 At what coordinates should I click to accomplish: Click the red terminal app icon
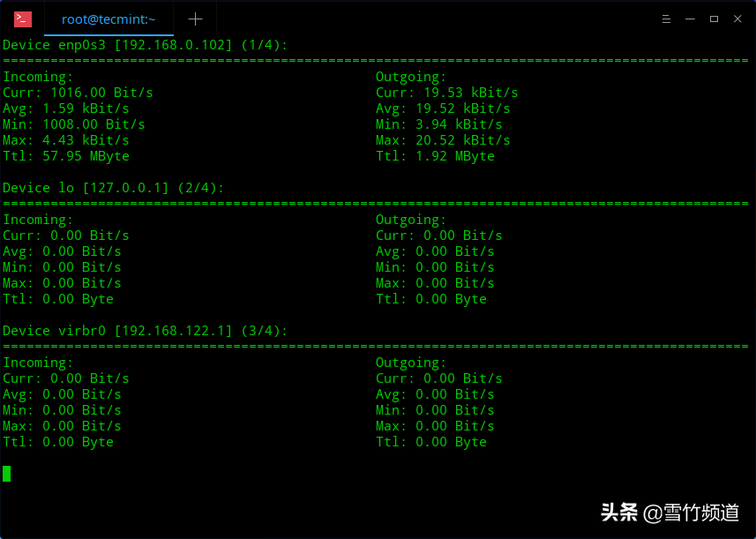click(23, 19)
